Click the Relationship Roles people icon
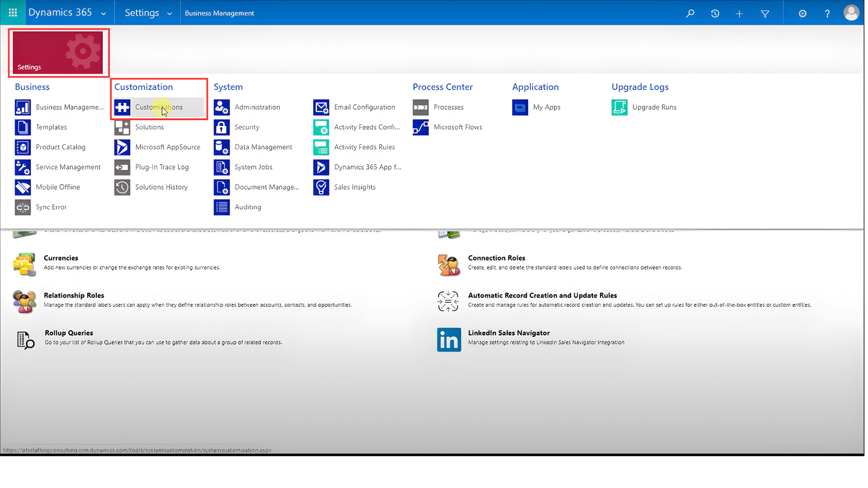This screenshot has height=488, width=868. pyautogui.click(x=24, y=302)
